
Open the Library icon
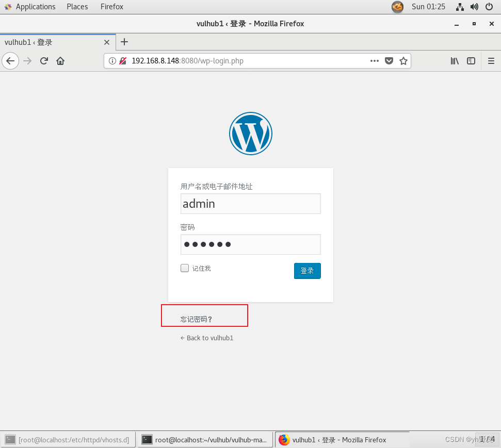pyautogui.click(x=455, y=61)
